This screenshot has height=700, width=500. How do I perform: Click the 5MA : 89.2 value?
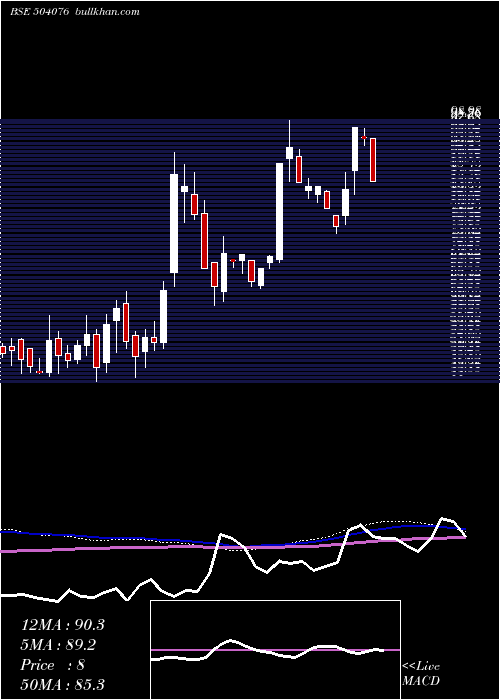pos(58,645)
